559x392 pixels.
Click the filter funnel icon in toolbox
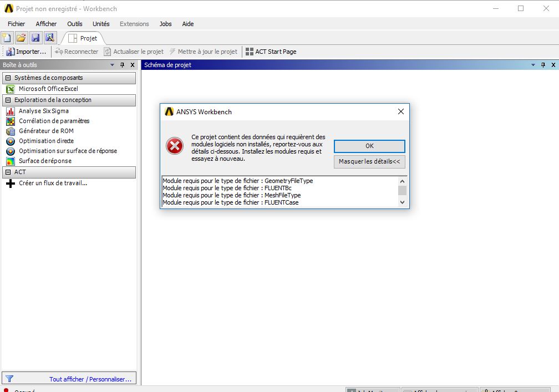point(9,379)
